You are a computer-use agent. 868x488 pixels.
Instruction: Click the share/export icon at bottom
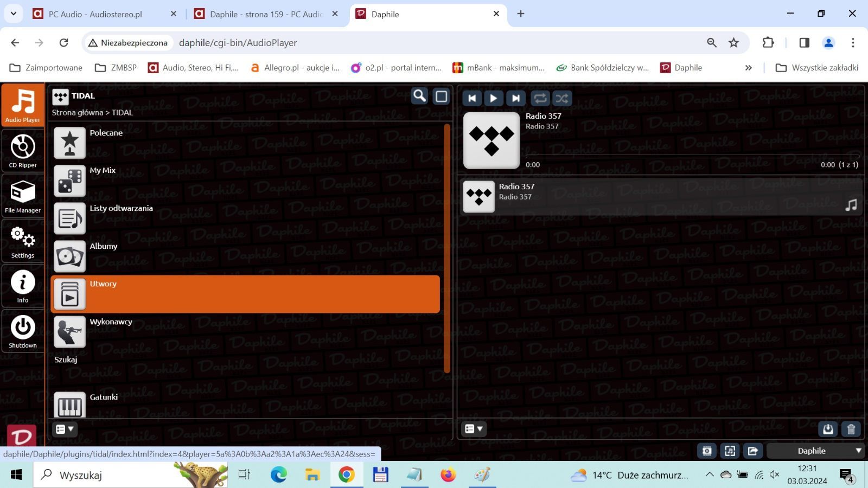click(753, 451)
